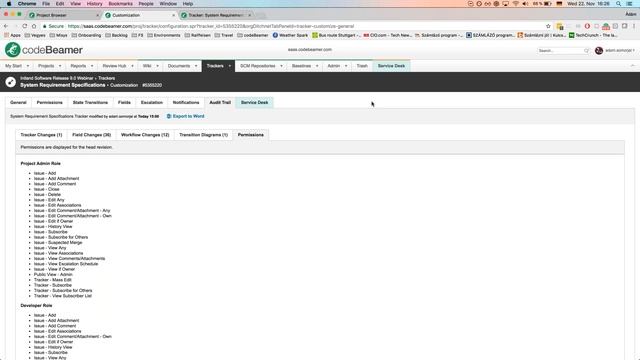Open the tracker Permissions customization tab
Image resolution: width=640 pixels, height=360 pixels.
[x=50, y=102]
